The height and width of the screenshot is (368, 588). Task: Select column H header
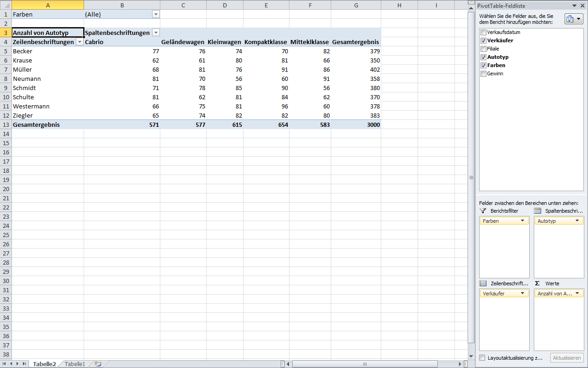[399, 5]
